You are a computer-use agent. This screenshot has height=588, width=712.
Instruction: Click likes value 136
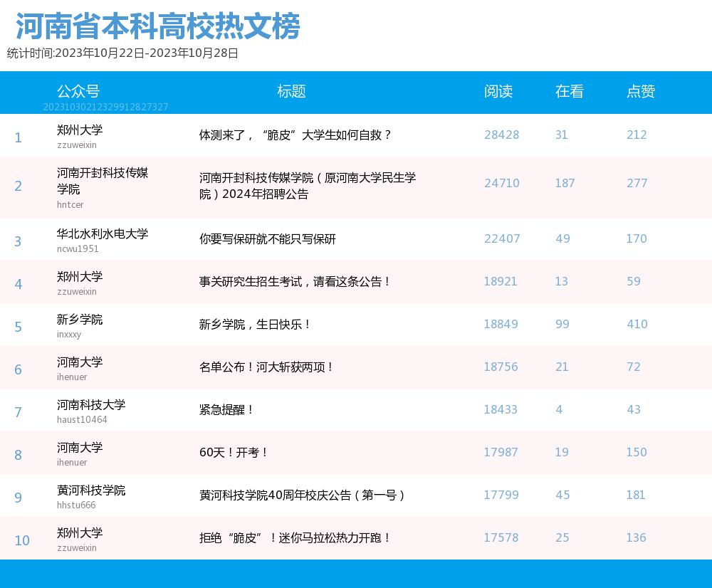636,537
